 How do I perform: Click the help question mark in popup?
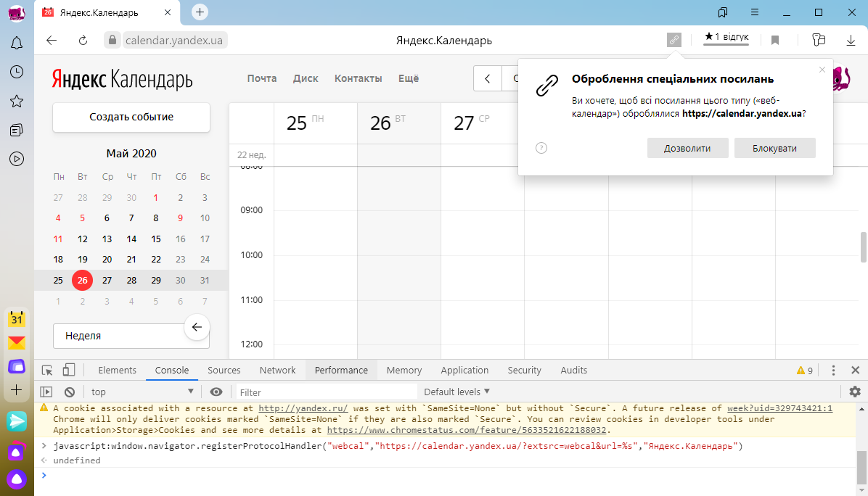point(541,148)
